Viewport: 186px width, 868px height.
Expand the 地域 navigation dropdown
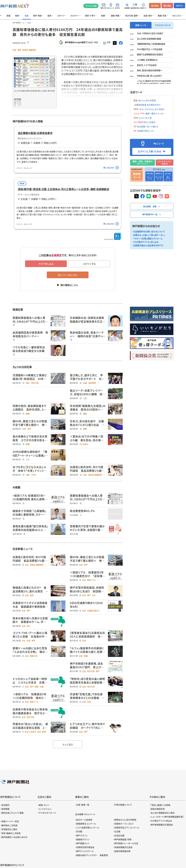(18, 15)
